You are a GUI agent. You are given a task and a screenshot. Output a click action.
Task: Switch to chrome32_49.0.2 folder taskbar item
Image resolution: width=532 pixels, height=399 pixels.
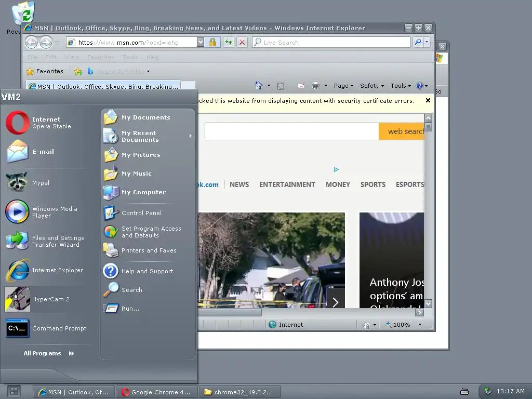(x=241, y=392)
